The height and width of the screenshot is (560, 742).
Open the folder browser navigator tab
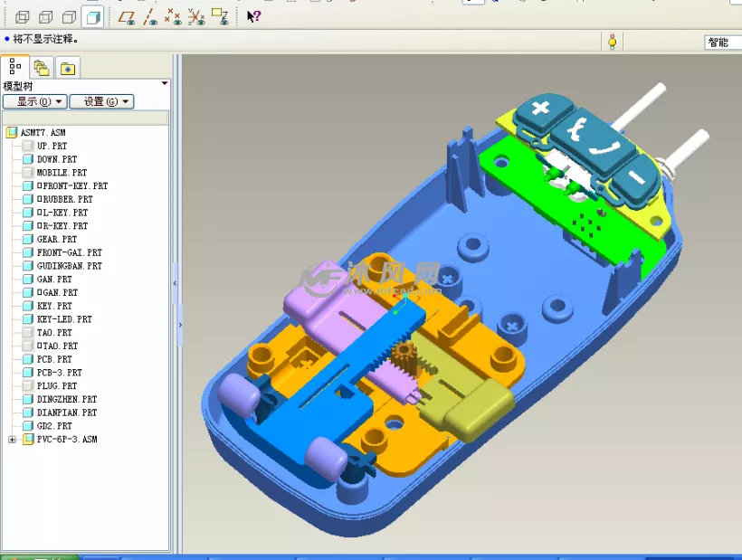[x=42, y=68]
